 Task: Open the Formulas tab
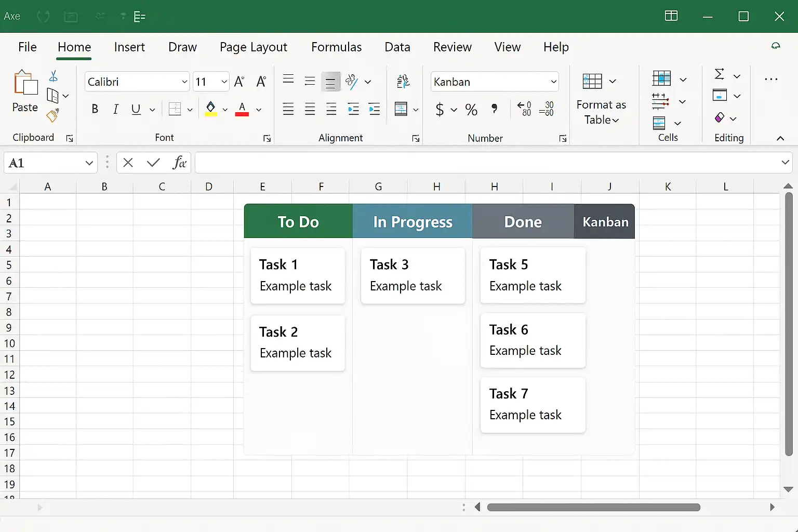(x=336, y=47)
